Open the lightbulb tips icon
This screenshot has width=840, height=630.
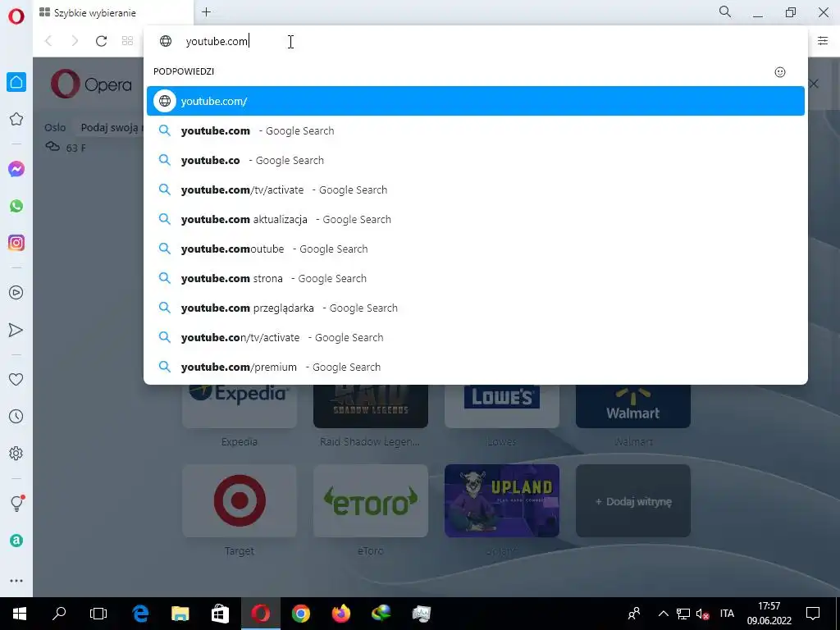16,503
